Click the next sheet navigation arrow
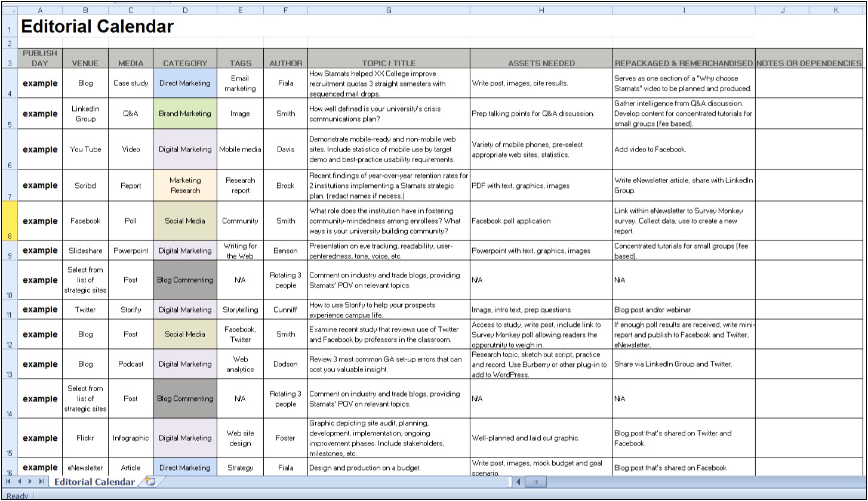868x501 pixels. pyautogui.click(x=30, y=481)
